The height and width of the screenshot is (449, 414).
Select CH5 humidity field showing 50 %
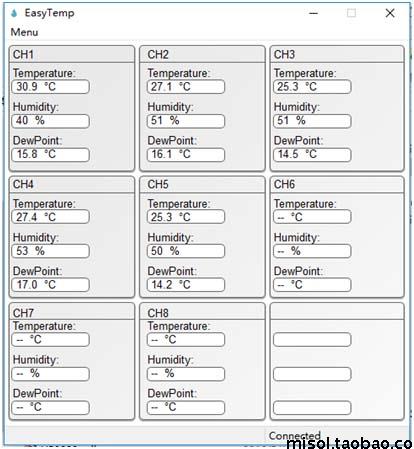[186, 251]
